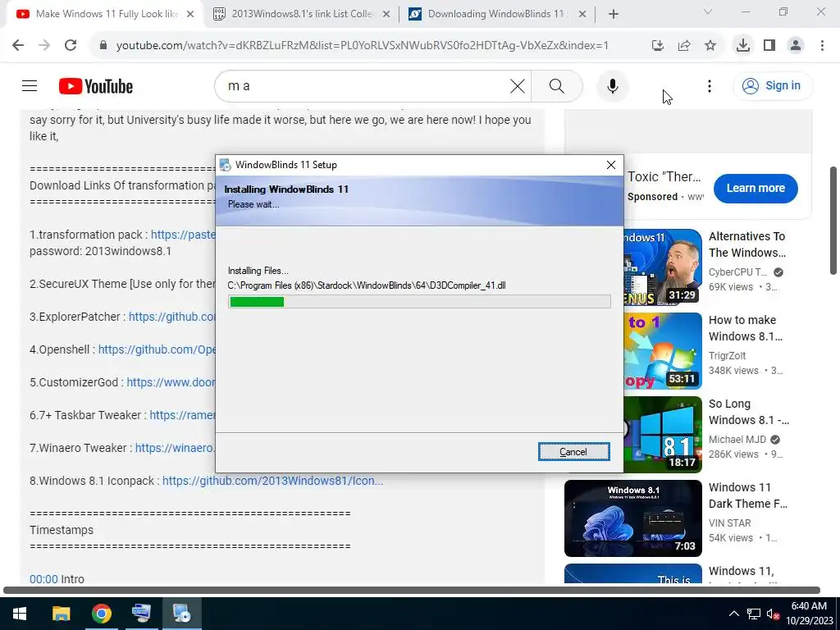Open YouTube hamburger guide menu
Viewport: 840px width, 630px height.
pos(30,85)
